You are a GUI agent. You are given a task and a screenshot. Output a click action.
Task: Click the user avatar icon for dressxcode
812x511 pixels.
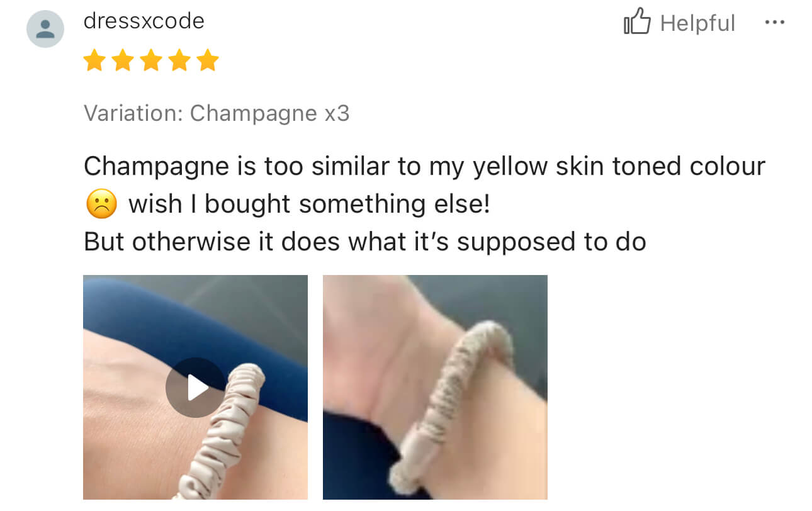pos(45,29)
